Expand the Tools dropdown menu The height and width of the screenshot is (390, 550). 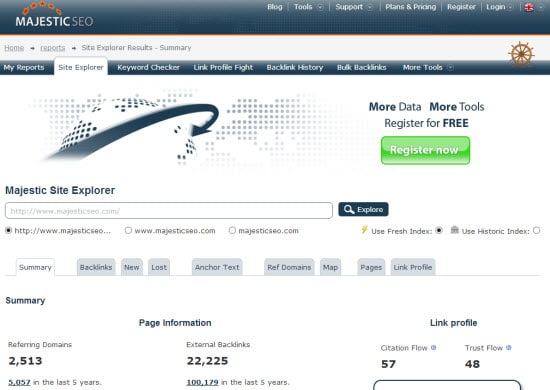click(308, 7)
